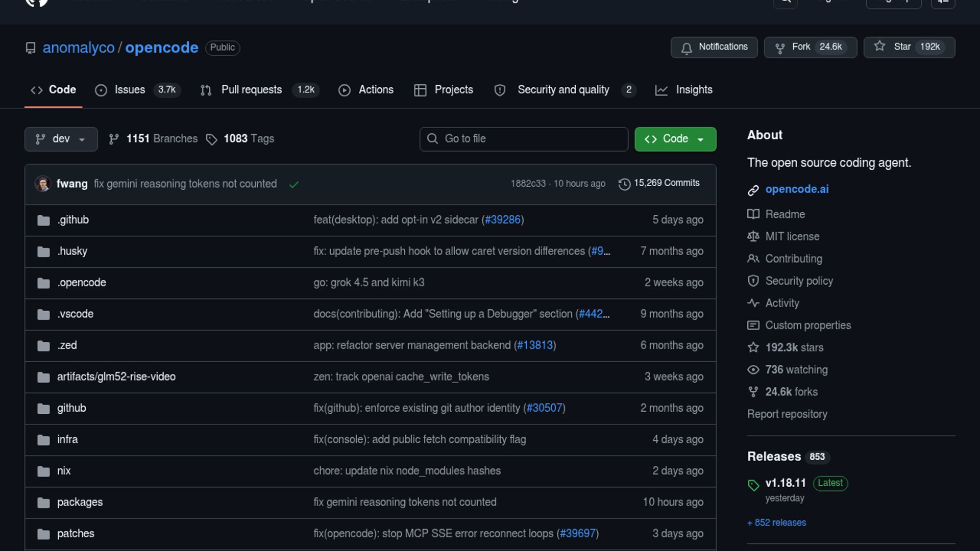
Task: Open the dev branch selector dropdown
Action: pyautogui.click(x=61, y=139)
